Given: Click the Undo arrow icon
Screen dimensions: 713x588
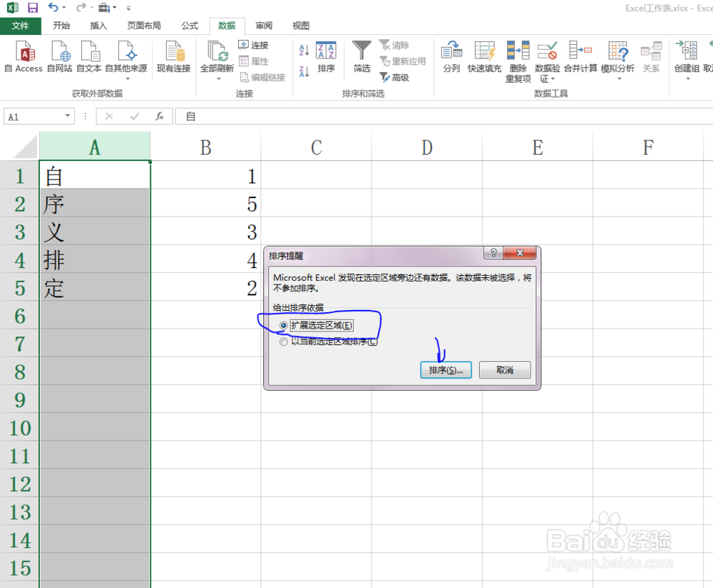Looking at the screenshot, I should coord(53,7).
